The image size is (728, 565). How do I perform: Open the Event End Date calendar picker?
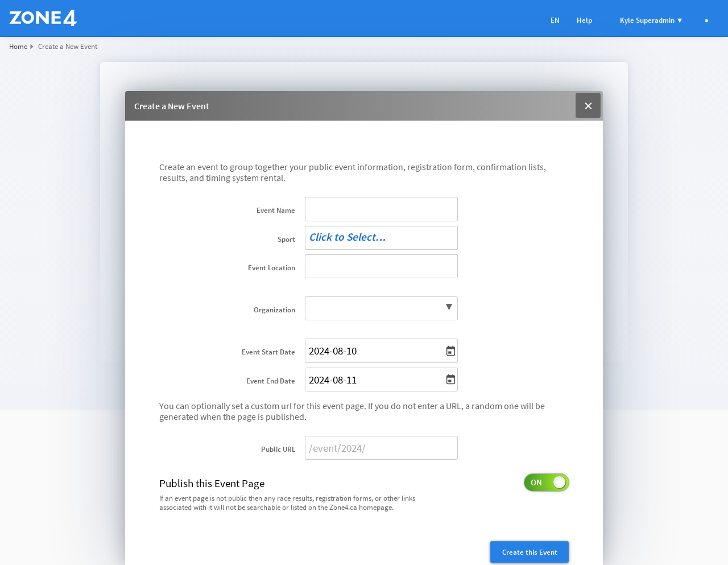pos(450,380)
